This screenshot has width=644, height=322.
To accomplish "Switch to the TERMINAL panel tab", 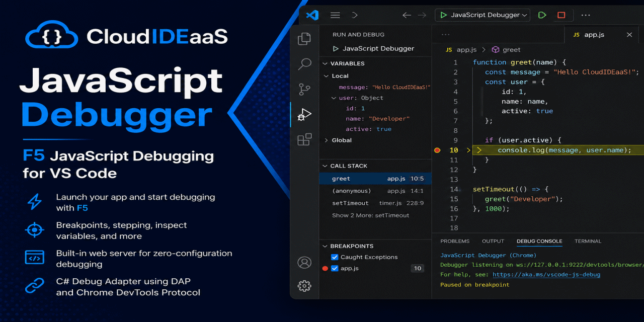I will (x=588, y=242).
